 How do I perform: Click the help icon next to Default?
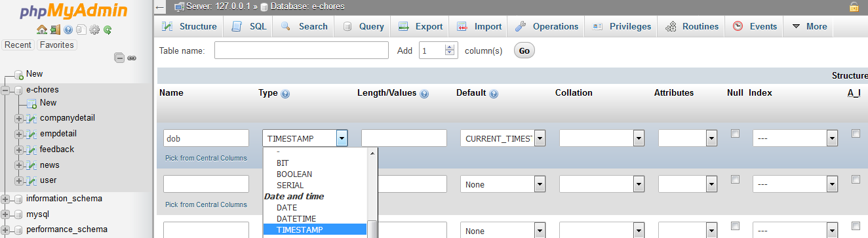coord(494,94)
